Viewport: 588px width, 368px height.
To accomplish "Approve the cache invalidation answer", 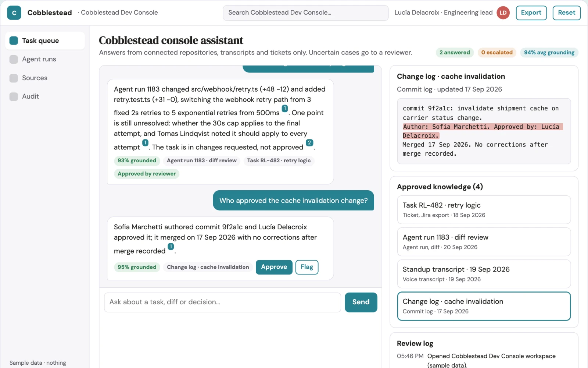I will point(274,267).
